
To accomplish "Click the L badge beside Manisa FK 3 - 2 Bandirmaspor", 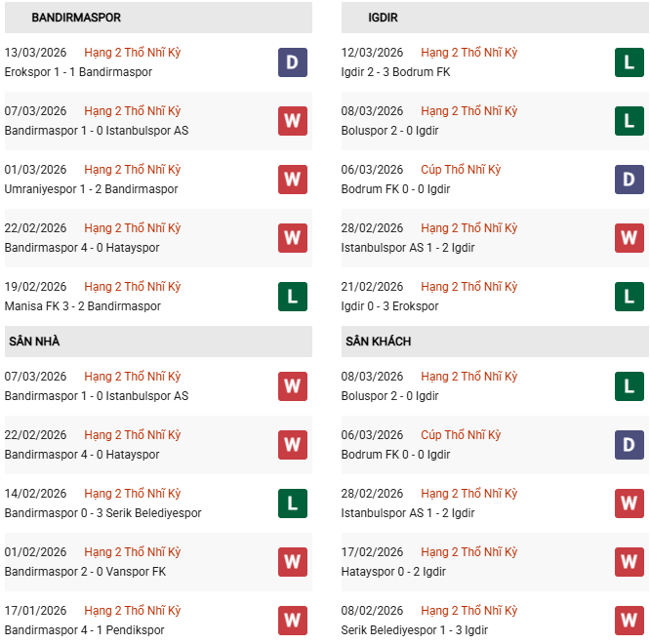I will [x=293, y=297].
